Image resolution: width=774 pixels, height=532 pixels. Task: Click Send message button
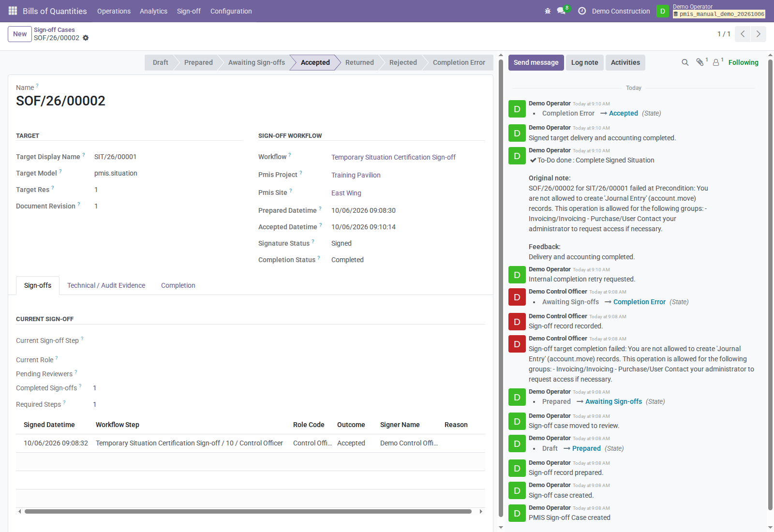pos(536,62)
